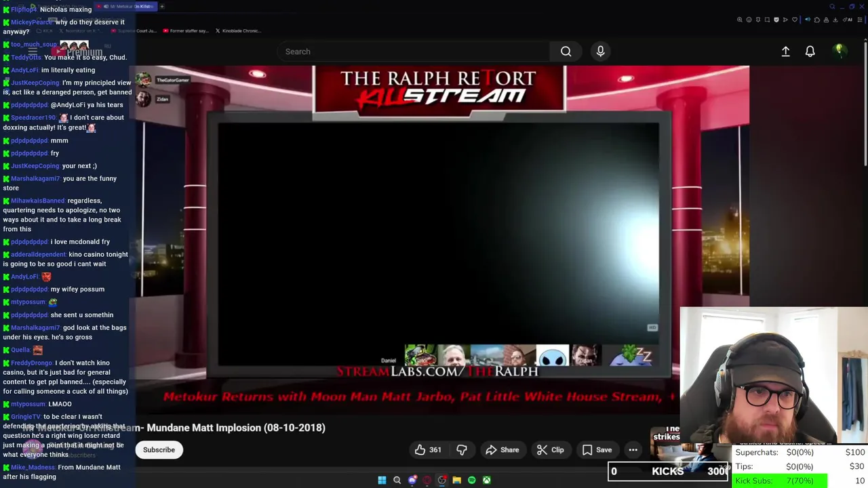Open Discord from the taskbar

[x=412, y=480]
